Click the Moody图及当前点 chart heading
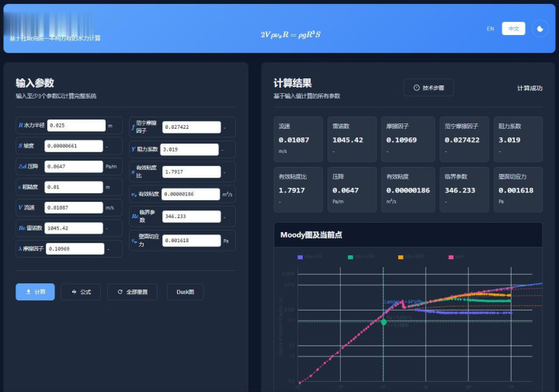 (311, 235)
